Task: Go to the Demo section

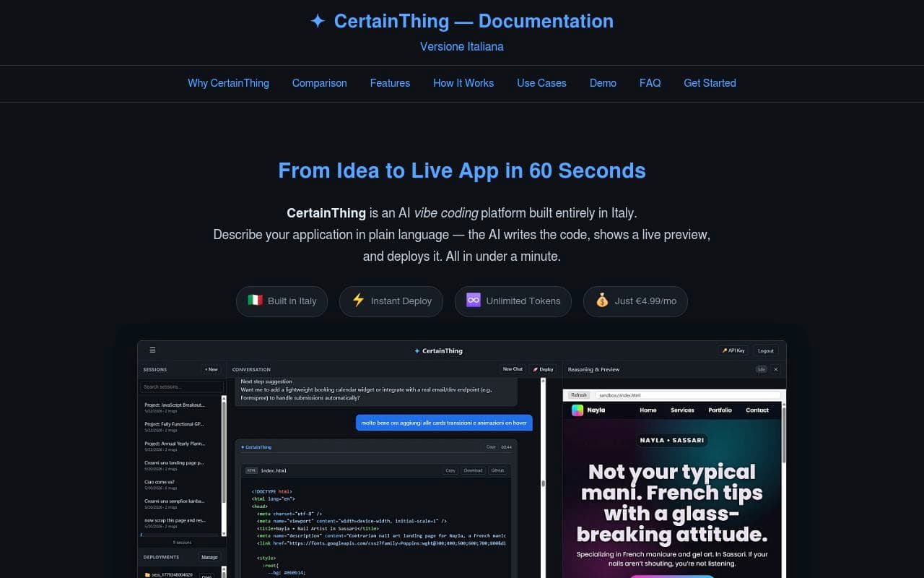Action: (603, 83)
